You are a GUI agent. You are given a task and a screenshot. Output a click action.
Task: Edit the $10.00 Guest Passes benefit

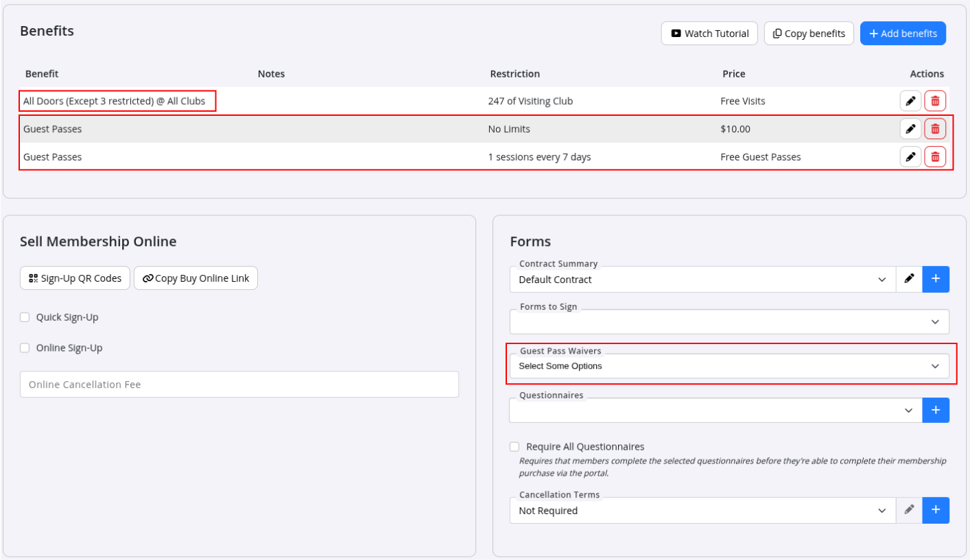tap(910, 129)
